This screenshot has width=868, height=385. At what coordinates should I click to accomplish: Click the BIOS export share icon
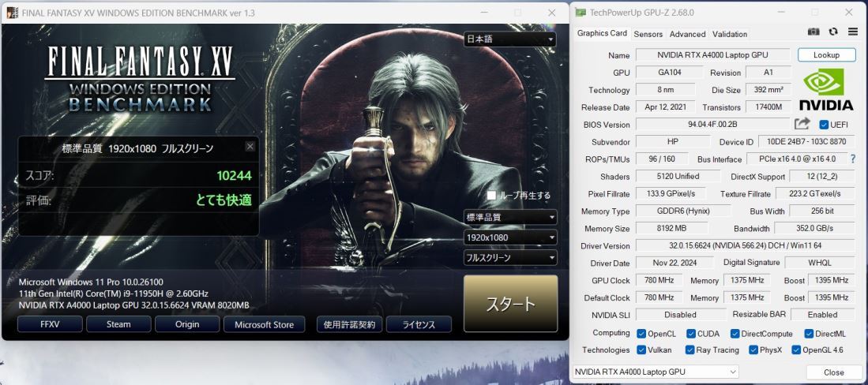pos(802,124)
